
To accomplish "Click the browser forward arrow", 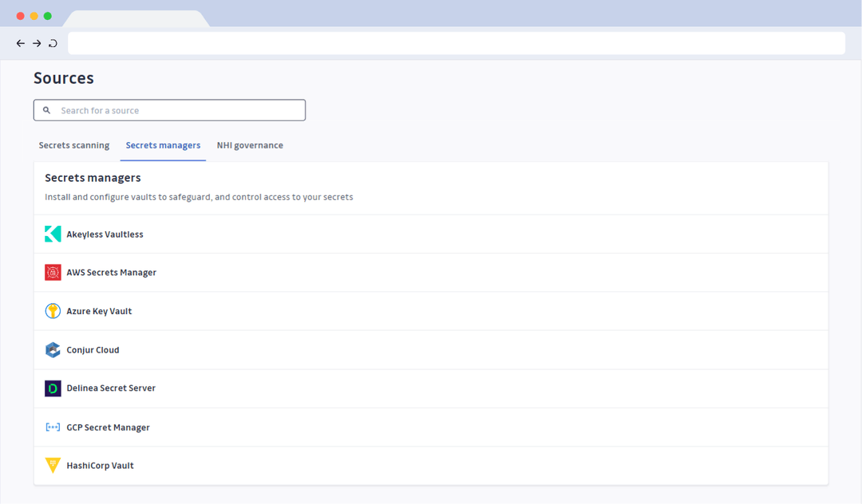I will [x=36, y=43].
